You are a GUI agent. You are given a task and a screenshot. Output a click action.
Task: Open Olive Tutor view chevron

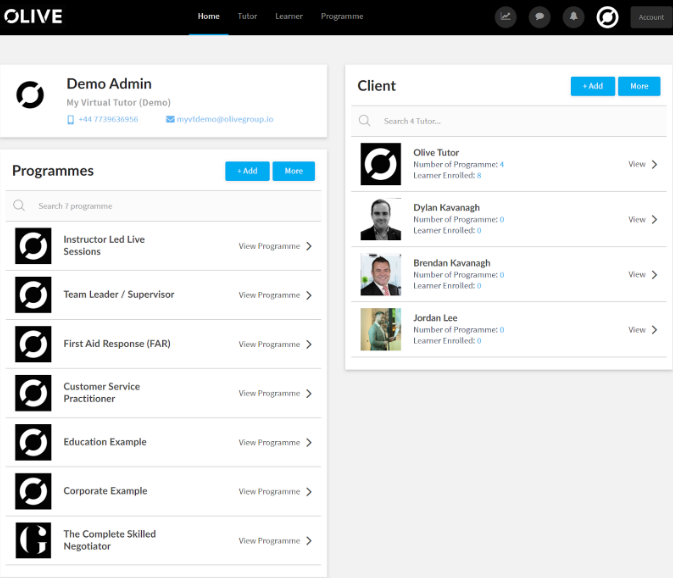[x=655, y=164]
